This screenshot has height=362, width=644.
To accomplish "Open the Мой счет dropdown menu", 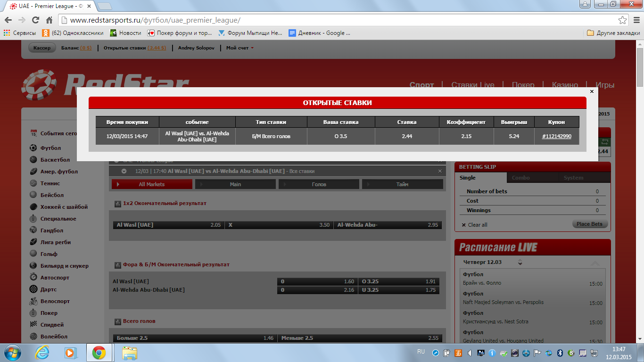I will click(239, 48).
